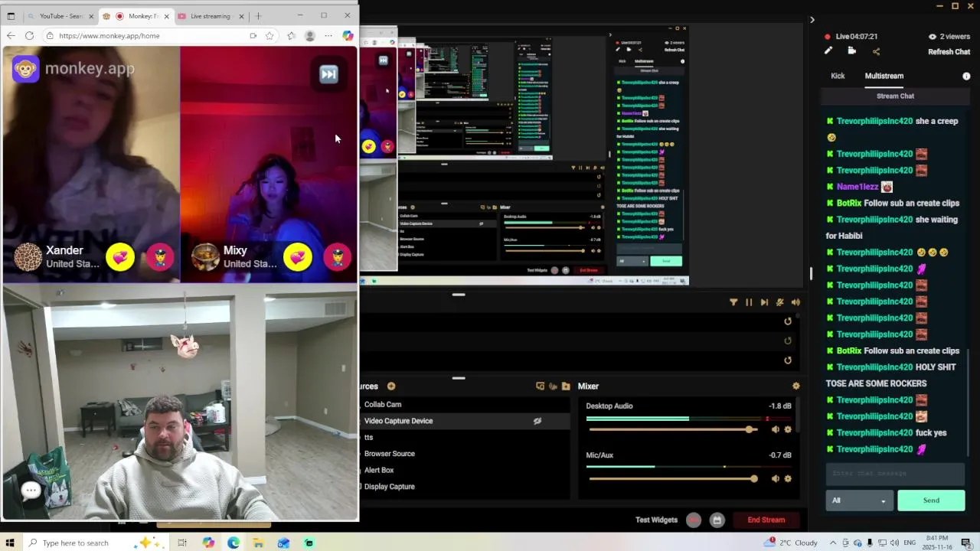Open Edge from taskbar

(233, 543)
